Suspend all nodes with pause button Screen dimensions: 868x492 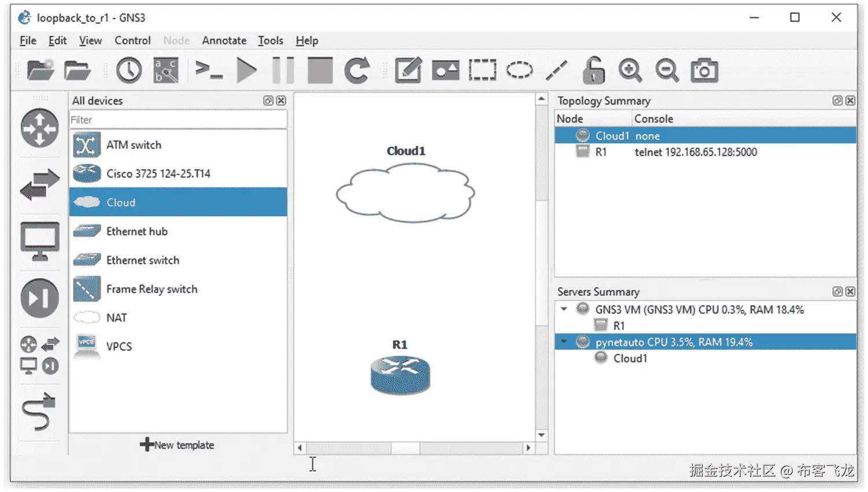click(x=283, y=71)
